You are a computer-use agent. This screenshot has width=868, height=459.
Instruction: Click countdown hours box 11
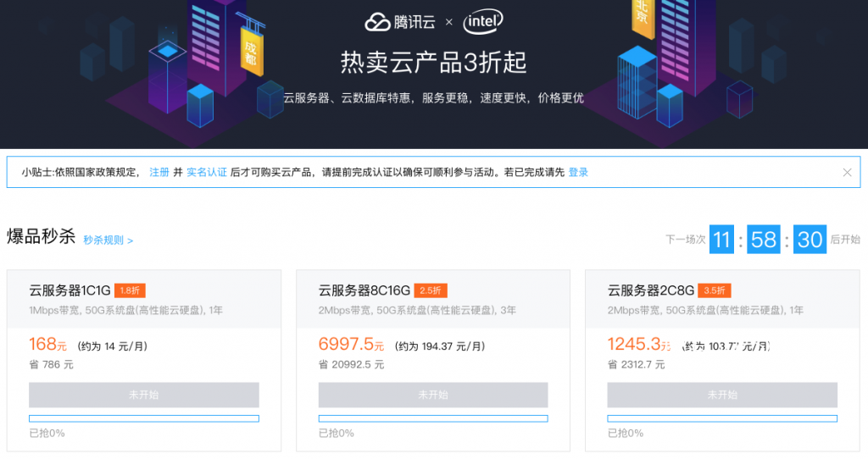point(722,240)
